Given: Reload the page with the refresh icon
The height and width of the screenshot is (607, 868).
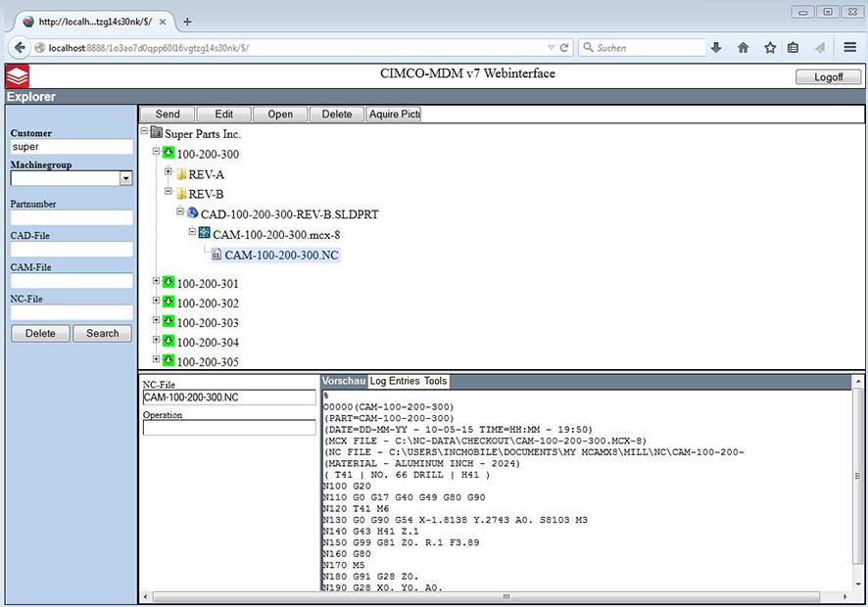Looking at the screenshot, I should pos(564,48).
